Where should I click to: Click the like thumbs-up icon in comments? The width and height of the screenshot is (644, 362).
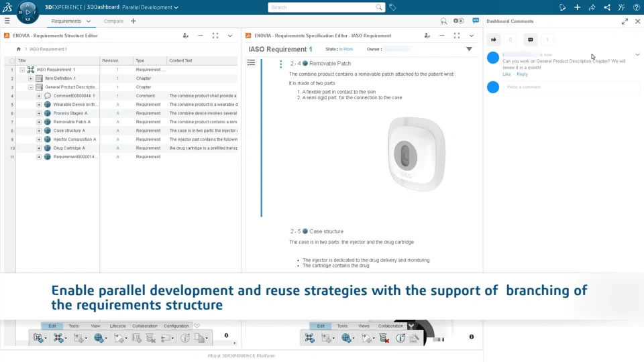[x=494, y=40]
